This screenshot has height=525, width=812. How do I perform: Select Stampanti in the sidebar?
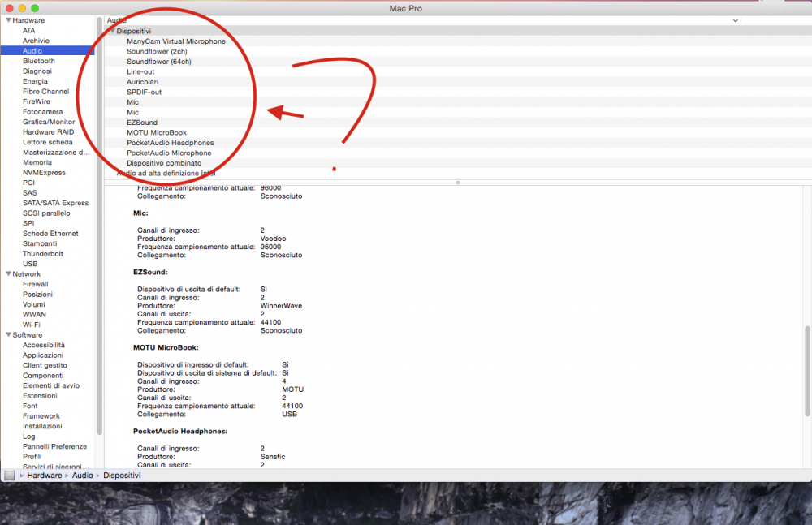(x=40, y=243)
